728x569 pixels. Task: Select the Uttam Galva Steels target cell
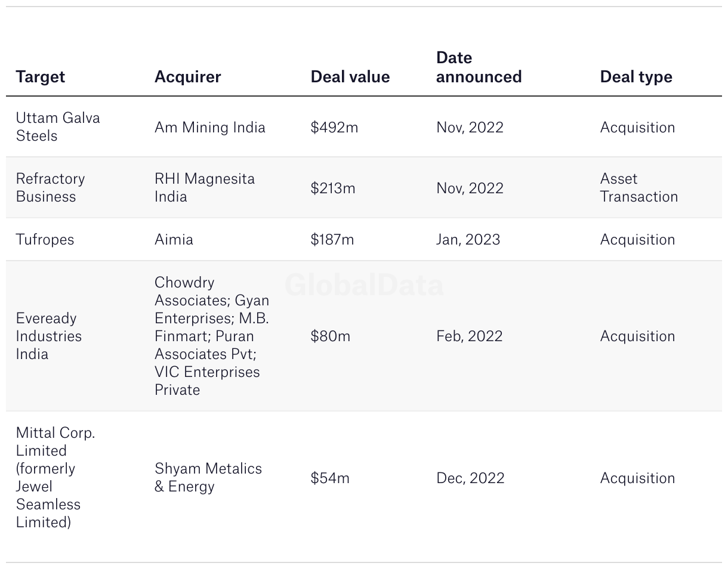pos(58,126)
